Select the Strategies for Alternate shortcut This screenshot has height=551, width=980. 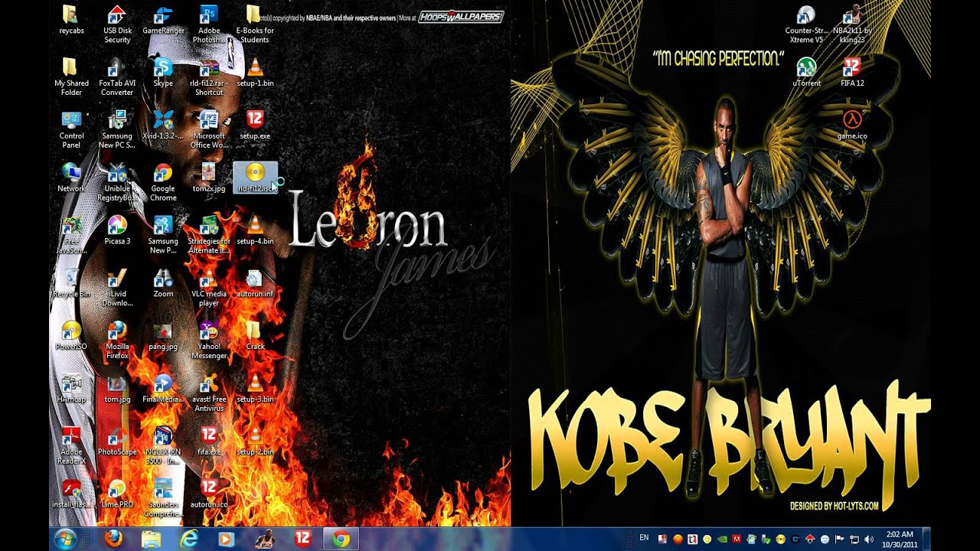[x=209, y=235]
